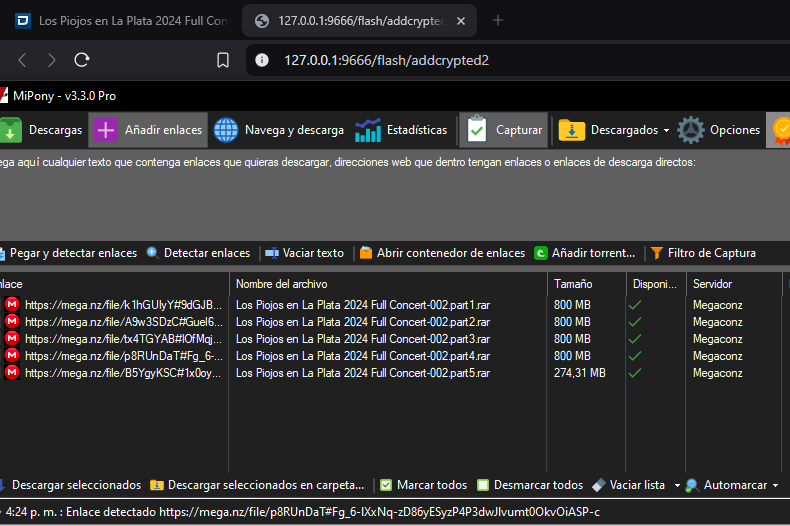Open Navega y descarga browser
This screenshot has height=526, width=790.
(x=279, y=130)
